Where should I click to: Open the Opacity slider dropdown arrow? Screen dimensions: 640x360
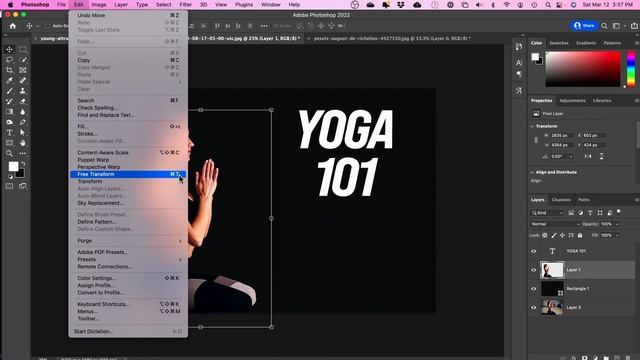[x=617, y=224]
